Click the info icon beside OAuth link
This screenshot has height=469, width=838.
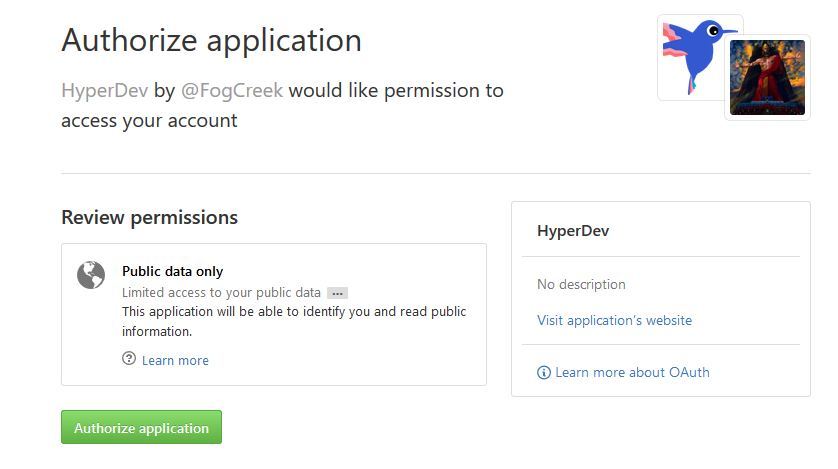pyautogui.click(x=544, y=372)
